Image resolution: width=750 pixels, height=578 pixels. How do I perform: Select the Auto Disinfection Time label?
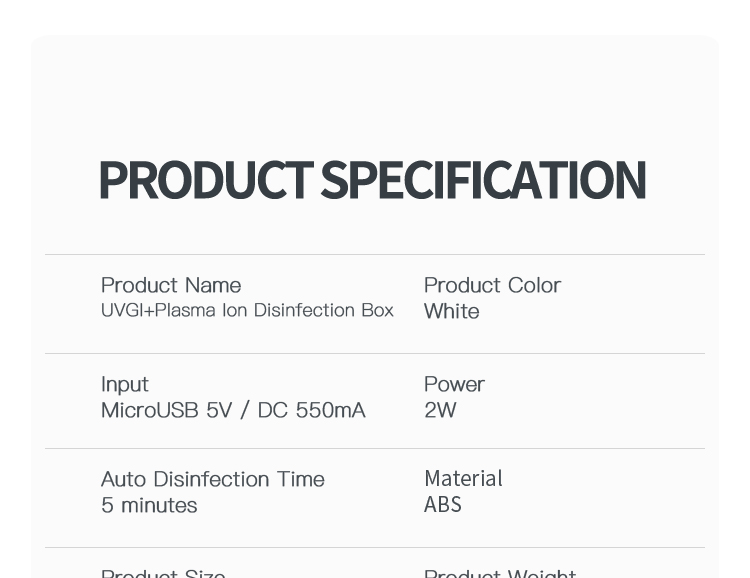click(213, 479)
